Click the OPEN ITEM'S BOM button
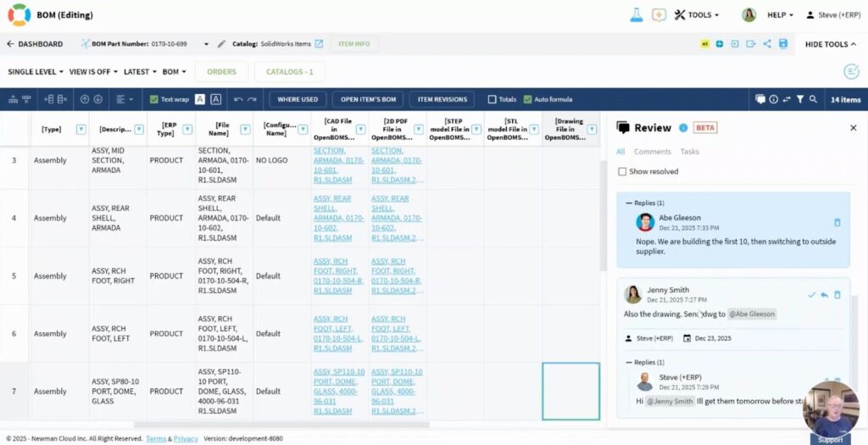Image resolution: width=868 pixels, height=445 pixels. coord(368,99)
